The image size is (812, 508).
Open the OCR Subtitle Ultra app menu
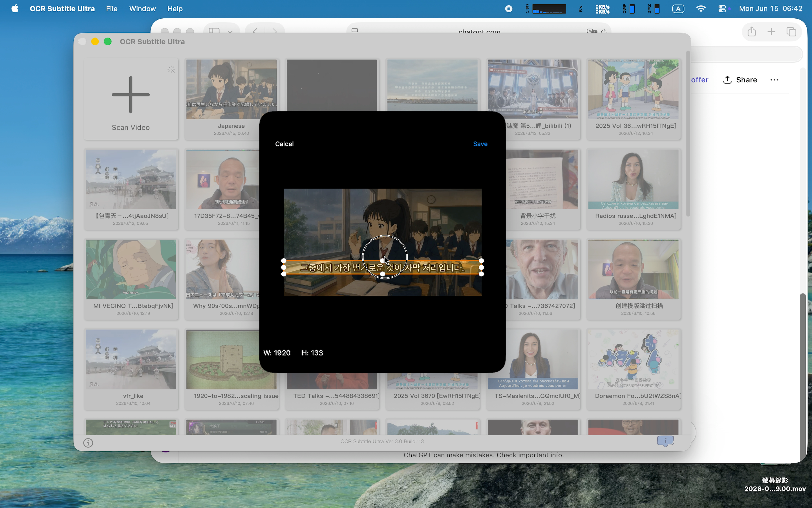point(62,8)
